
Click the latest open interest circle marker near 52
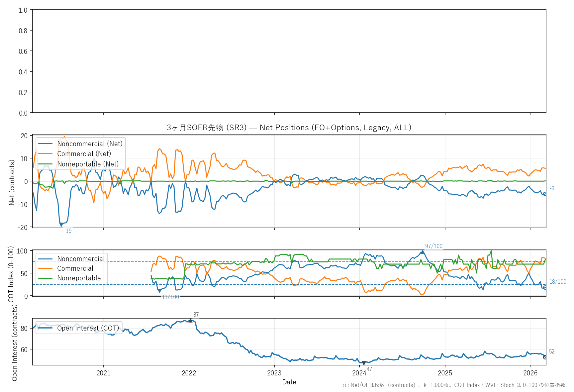coord(545,357)
